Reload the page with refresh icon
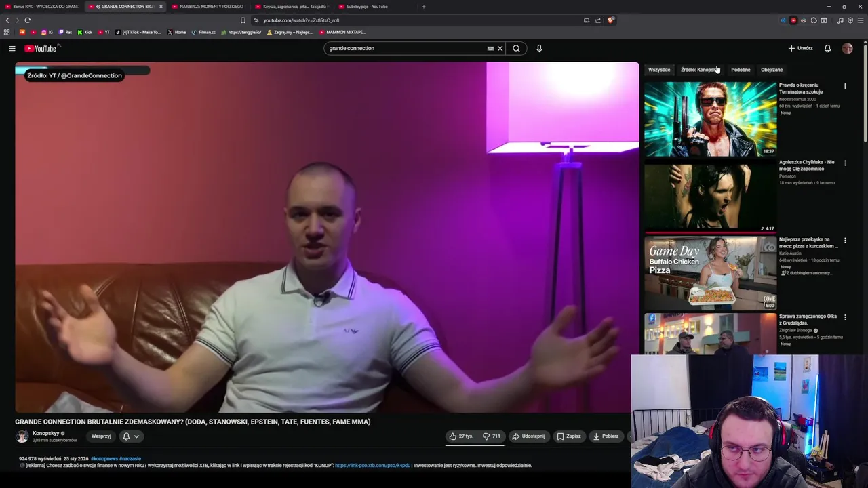 pos(28,20)
